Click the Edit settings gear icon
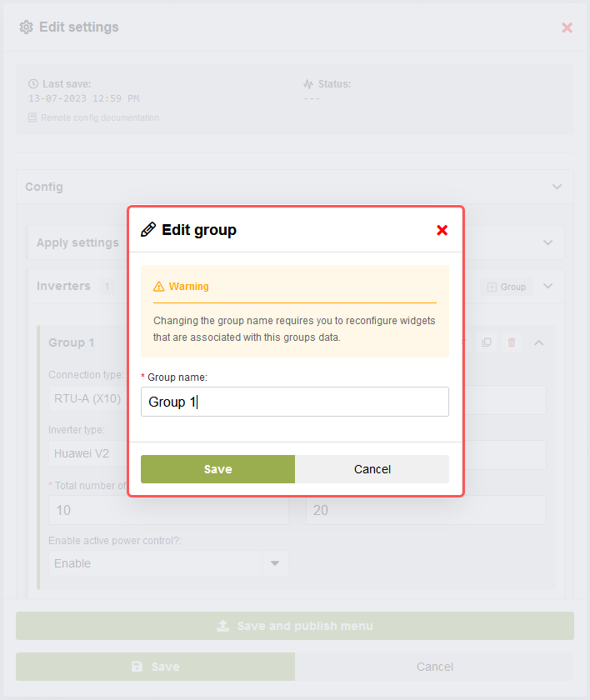The image size is (590, 700). [26, 27]
